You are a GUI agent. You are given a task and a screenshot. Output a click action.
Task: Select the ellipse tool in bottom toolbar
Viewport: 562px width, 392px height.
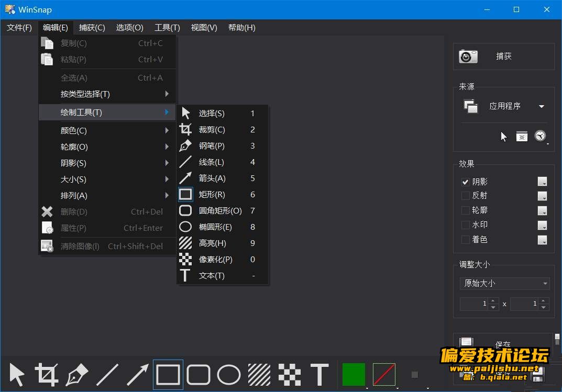(x=229, y=374)
